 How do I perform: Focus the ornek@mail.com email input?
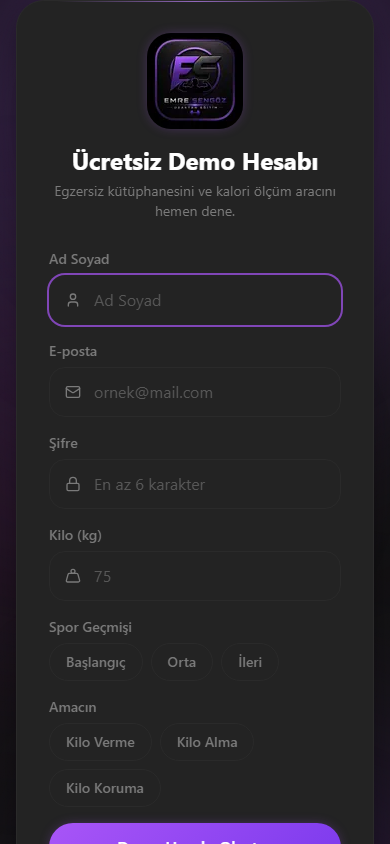195,392
